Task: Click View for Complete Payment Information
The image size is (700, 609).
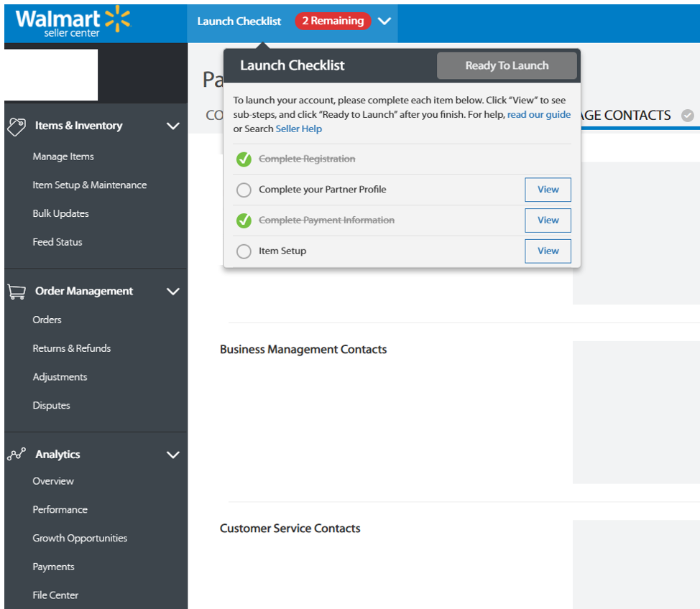Action: [548, 220]
